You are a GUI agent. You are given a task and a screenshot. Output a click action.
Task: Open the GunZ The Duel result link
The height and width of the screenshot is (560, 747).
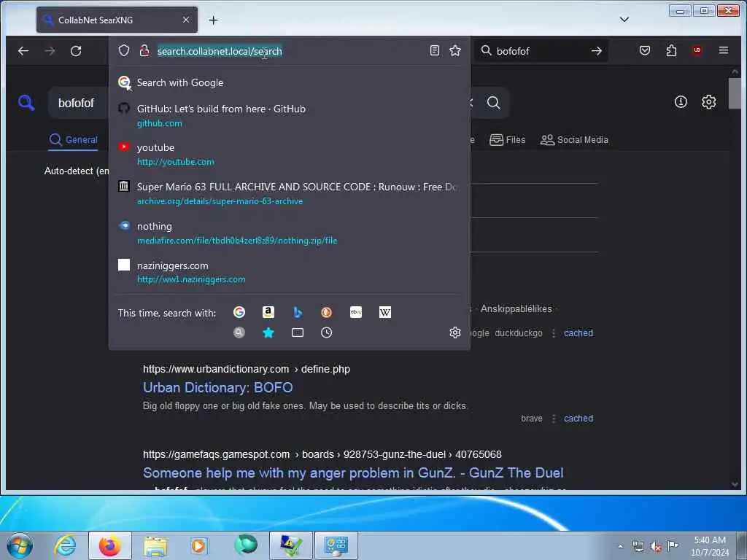353,472
